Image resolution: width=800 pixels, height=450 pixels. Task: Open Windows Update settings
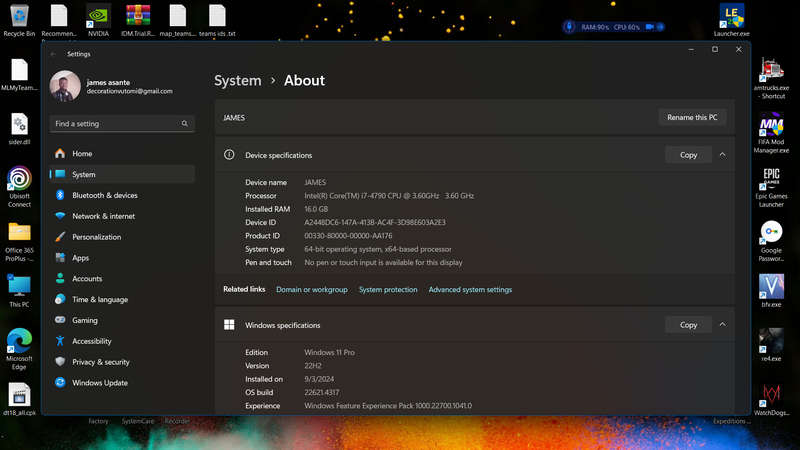point(122,383)
